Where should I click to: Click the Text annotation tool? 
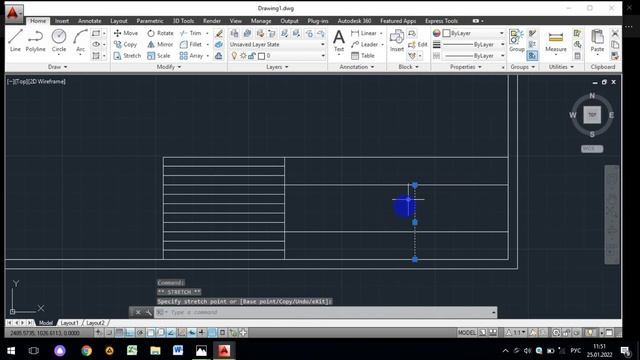coord(339,41)
